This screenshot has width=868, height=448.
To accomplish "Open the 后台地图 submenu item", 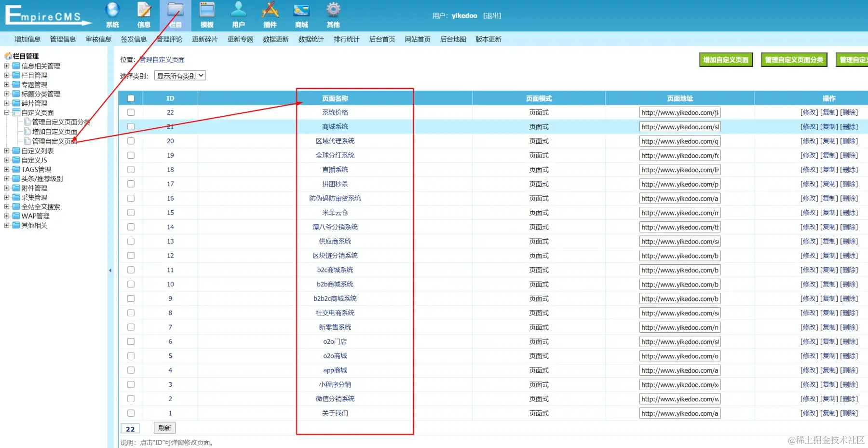I will [453, 39].
